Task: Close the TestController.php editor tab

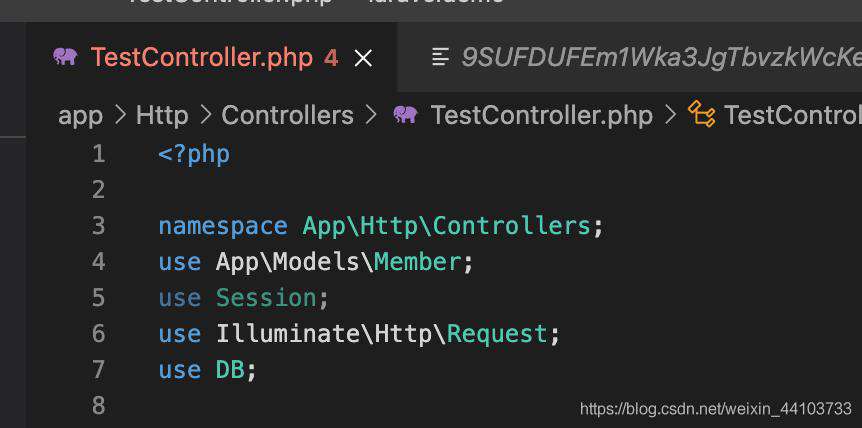Action: [363, 58]
